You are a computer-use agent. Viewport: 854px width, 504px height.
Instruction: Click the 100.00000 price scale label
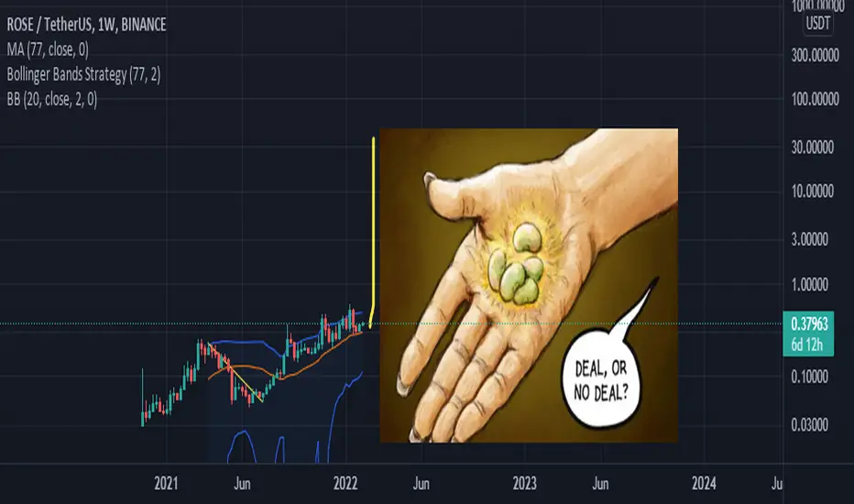pos(815,99)
